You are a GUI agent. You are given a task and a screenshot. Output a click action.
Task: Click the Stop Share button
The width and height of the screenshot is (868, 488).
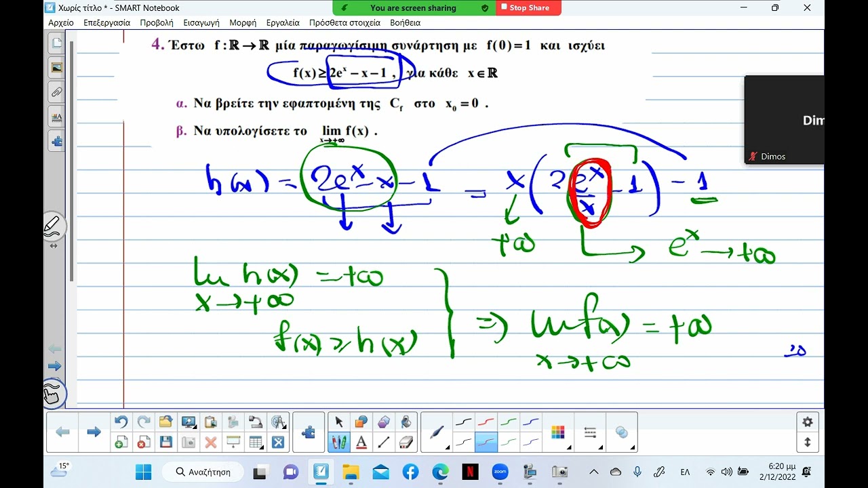coord(528,7)
